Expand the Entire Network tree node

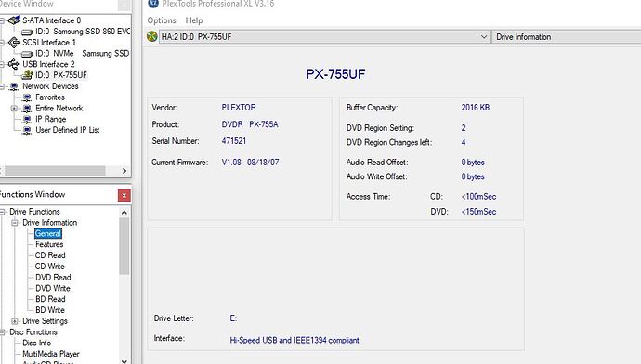pos(14,109)
